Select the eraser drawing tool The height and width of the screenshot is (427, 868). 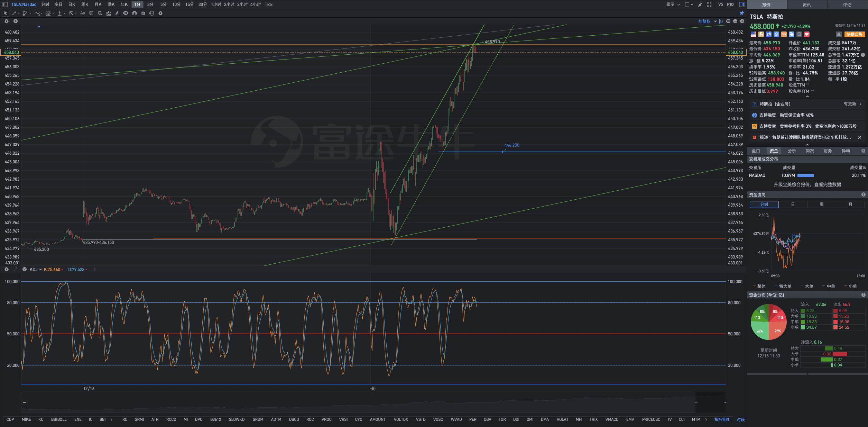[x=117, y=13]
